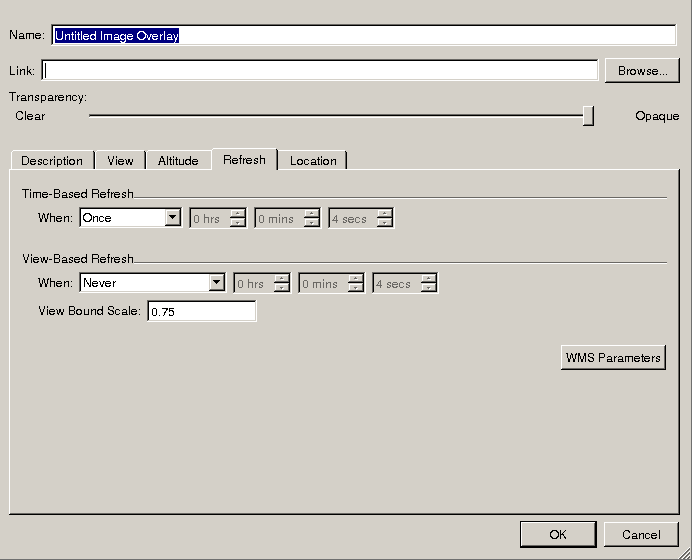The width and height of the screenshot is (692, 560).
Task: Click Time-Based hours spinner field
Action: click(209, 219)
